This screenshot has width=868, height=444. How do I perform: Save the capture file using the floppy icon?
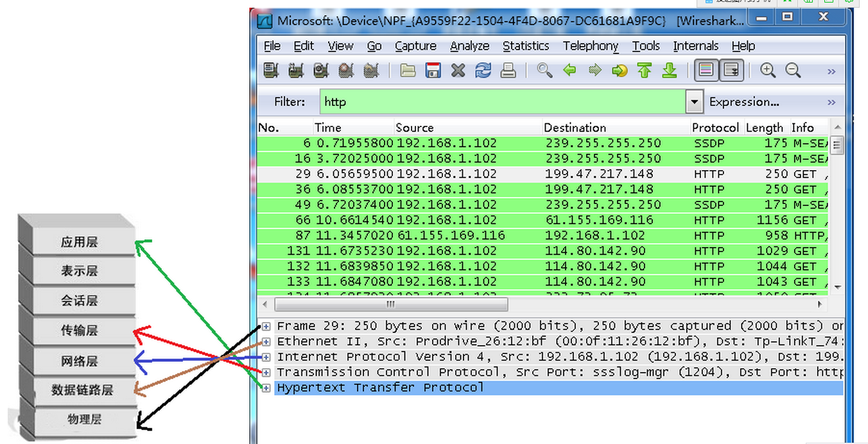pyautogui.click(x=433, y=71)
